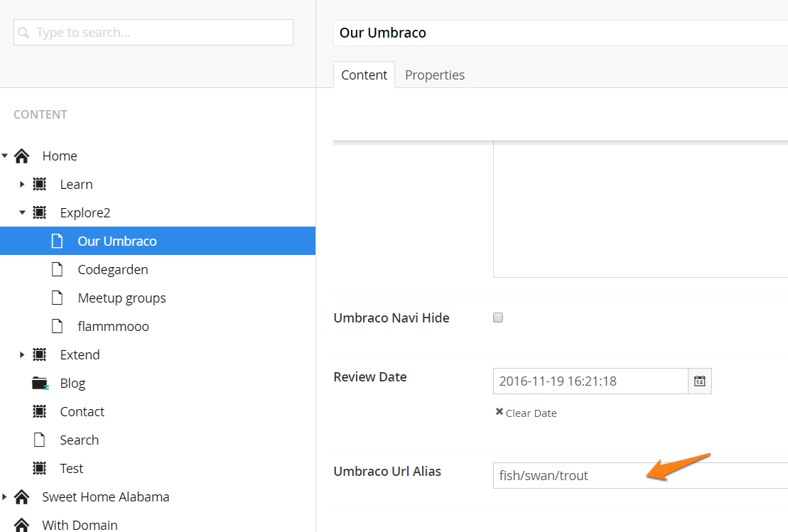Open the Review Date calendar picker
This screenshot has height=532, width=788.
pyautogui.click(x=700, y=381)
